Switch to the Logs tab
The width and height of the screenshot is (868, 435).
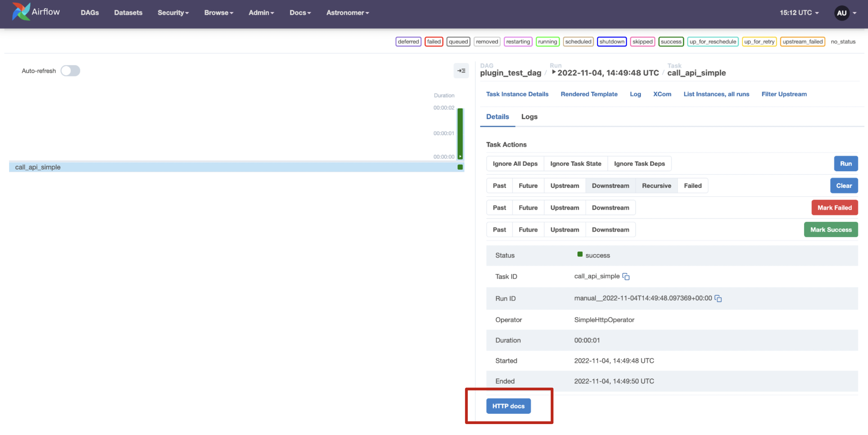pyautogui.click(x=529, y=117)
